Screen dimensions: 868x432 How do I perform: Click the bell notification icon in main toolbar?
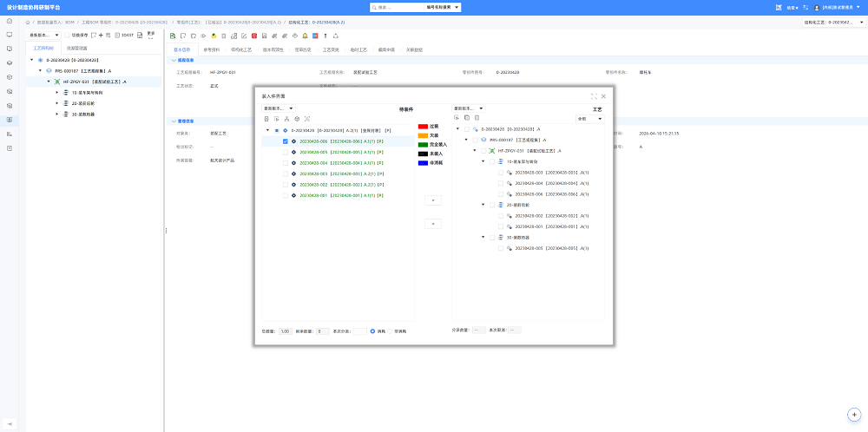pos(305,36)
